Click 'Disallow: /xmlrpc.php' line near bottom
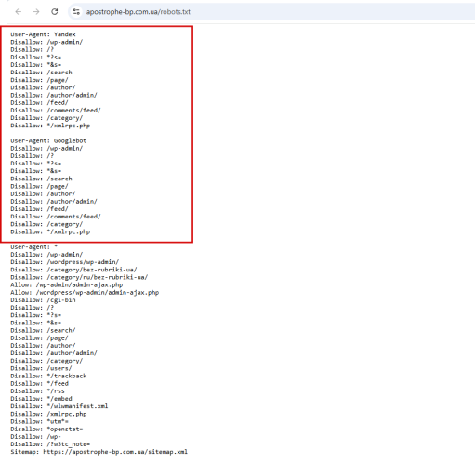This screenshot has height=476, width=475. [48, 414]
